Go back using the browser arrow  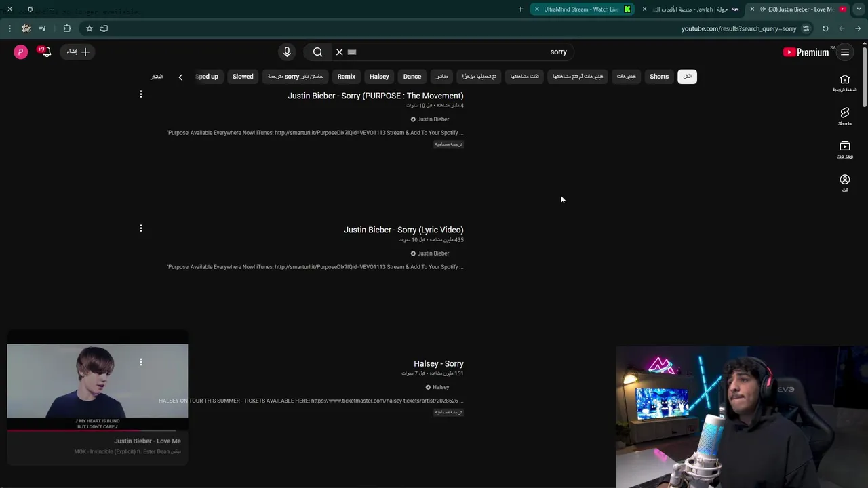pyautogui.click(x=858, y=28)
